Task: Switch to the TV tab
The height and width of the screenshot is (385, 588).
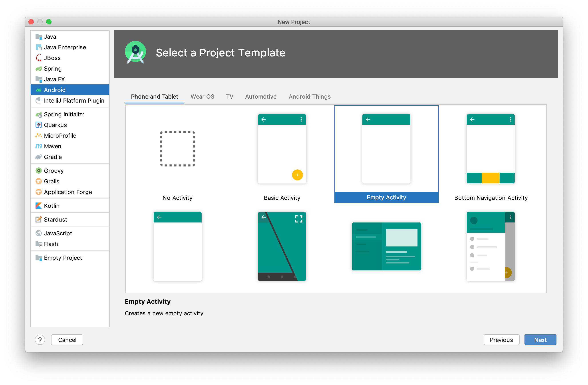Action: 230,97
